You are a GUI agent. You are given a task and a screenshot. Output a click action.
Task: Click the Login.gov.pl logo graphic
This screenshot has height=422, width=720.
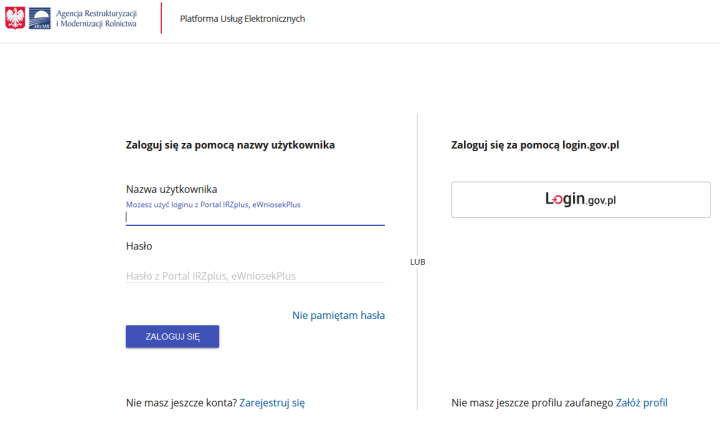(x=580, y=199)
